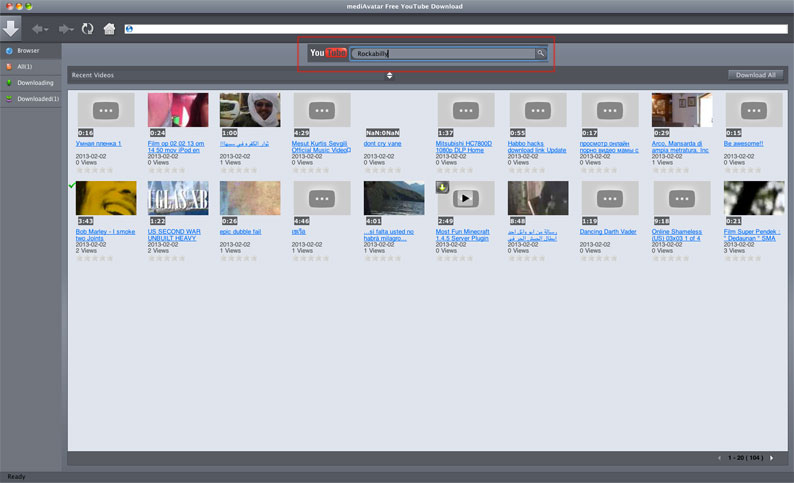This screenshot has height=483, width=794.
Task: Go to previous results page arrow
Action: [718, 457]
